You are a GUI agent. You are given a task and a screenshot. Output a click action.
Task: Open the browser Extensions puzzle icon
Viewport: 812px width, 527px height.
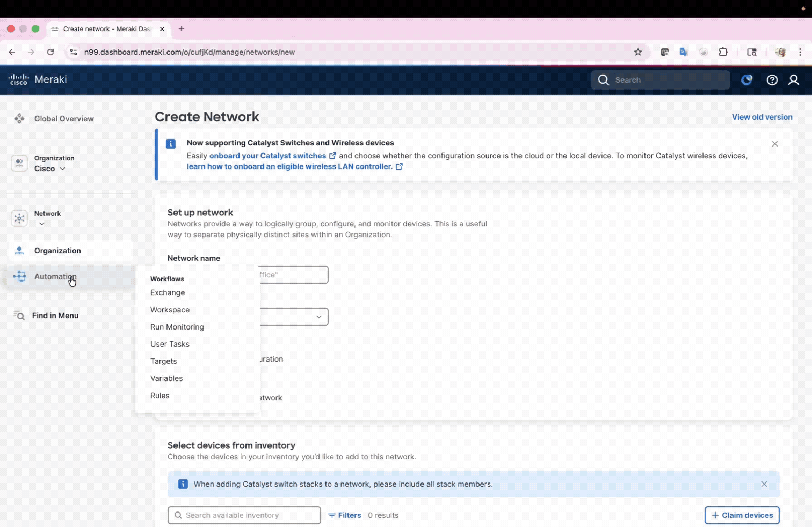click(x=723, y=52)
